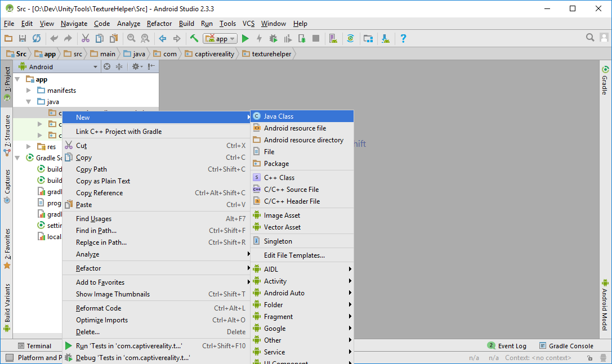Screen dimensions: 612x364
Task: Open the VCS menu
Action: click(x=249, y=24)
